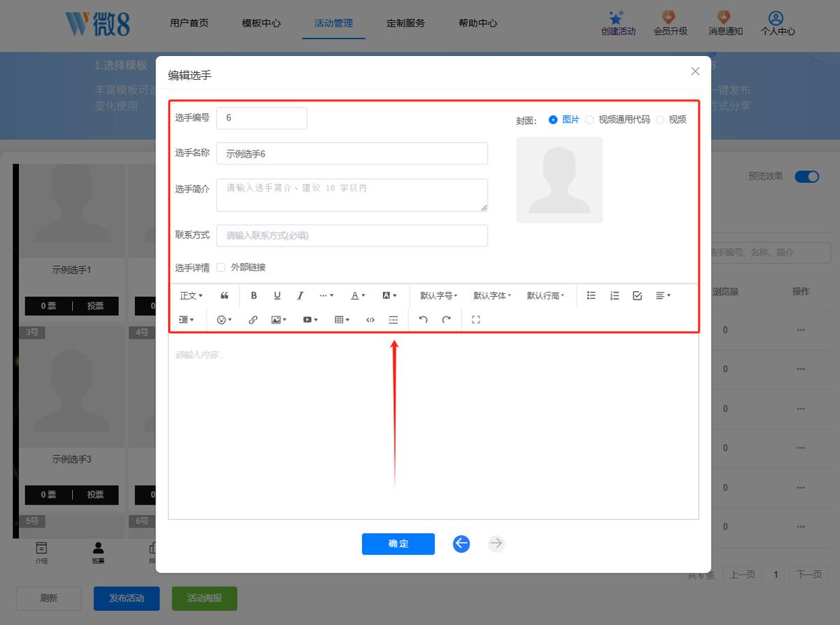Insert a hyperlink via the link icon
840x625 pixels.
253,320
